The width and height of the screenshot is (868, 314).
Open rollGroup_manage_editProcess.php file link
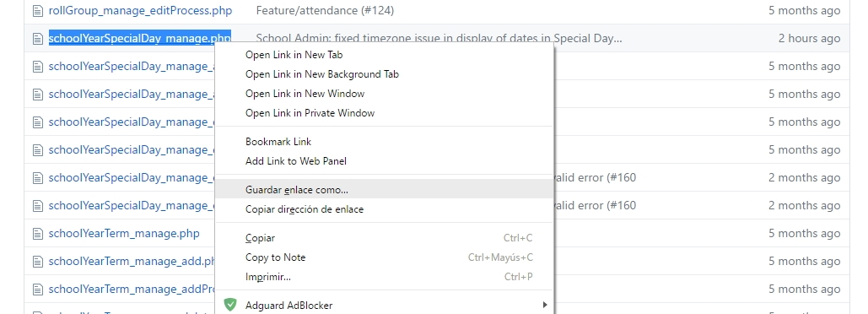click(x=141, y=10)
